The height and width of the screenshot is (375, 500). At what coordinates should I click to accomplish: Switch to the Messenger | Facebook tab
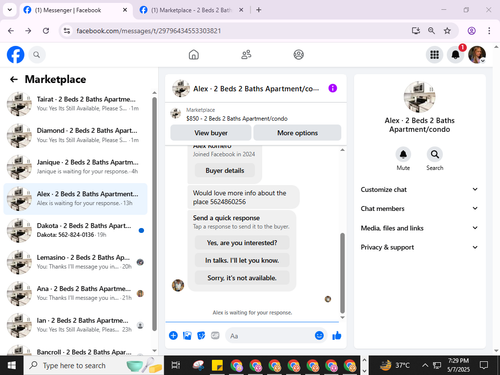pyautogui.click(x=75, y=10)
